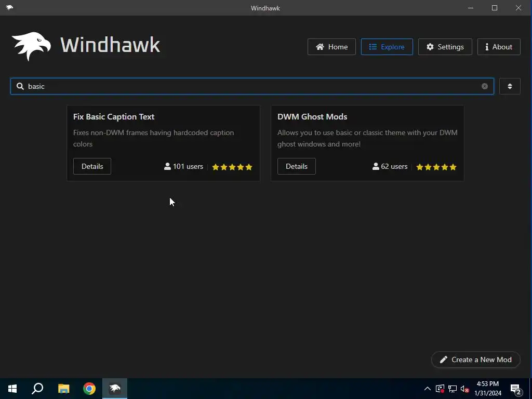Screen dimensions: 532x399
Task: Click the Windhawk eagle logo
Action: click(x=31, y=46)
